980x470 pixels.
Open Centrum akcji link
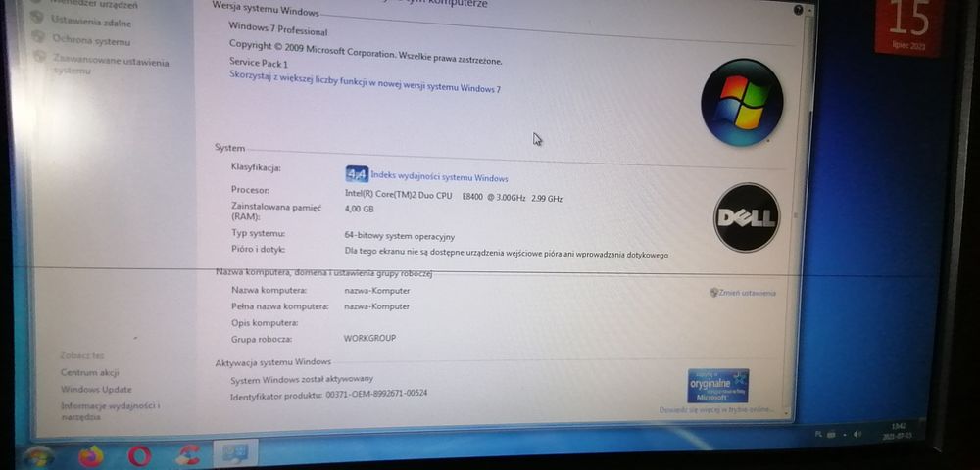(x=89, y=373)
